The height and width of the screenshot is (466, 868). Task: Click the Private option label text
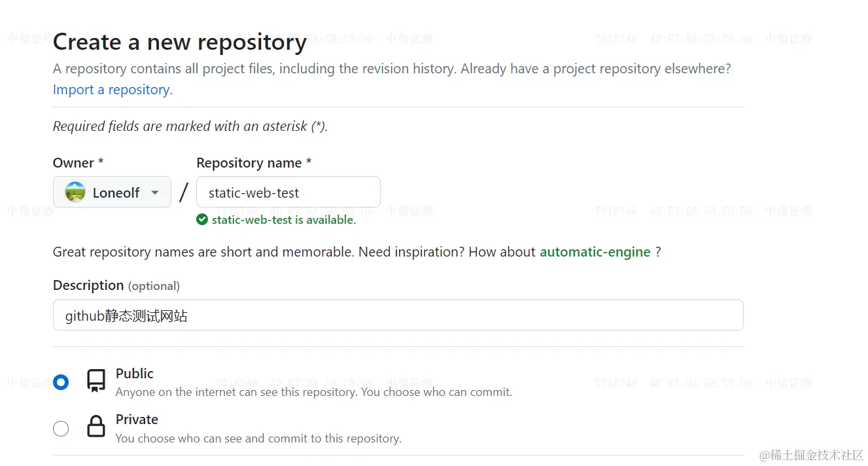coord(137,420)
